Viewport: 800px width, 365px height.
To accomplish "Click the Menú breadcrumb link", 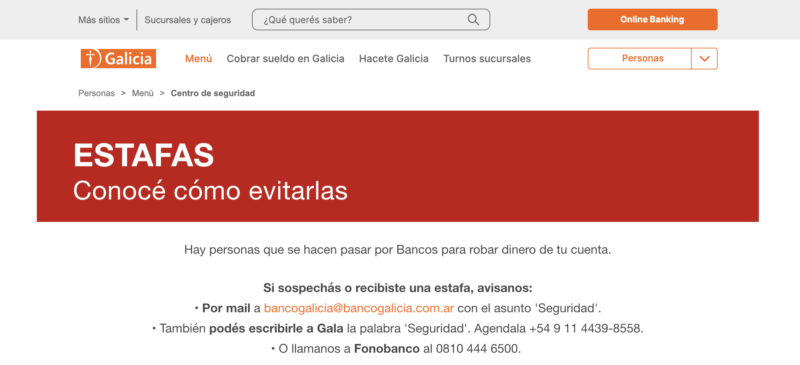I will (x=143, y=93).
